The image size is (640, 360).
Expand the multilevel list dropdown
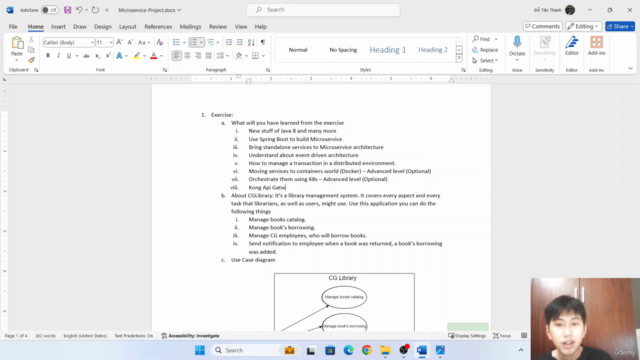coord(218,42)
